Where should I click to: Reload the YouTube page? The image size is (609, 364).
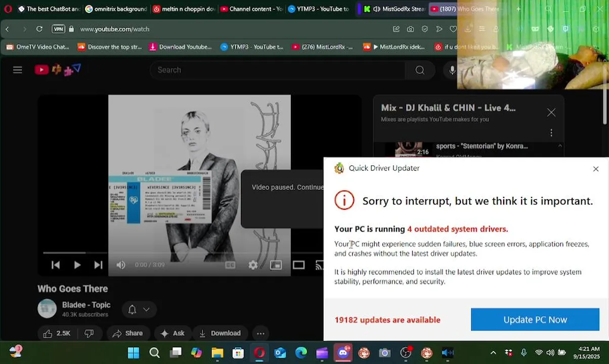point(39,29)
